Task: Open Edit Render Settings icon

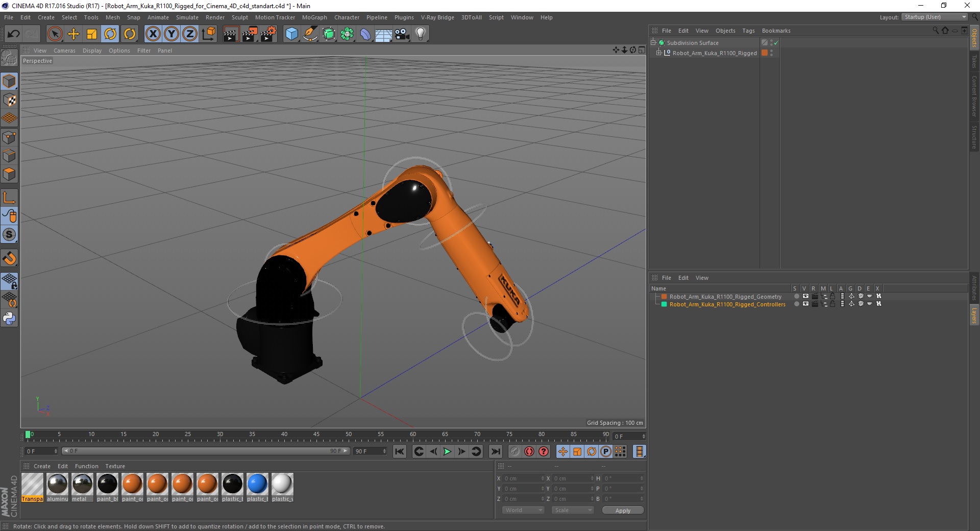Action: (x=268, y=34)
